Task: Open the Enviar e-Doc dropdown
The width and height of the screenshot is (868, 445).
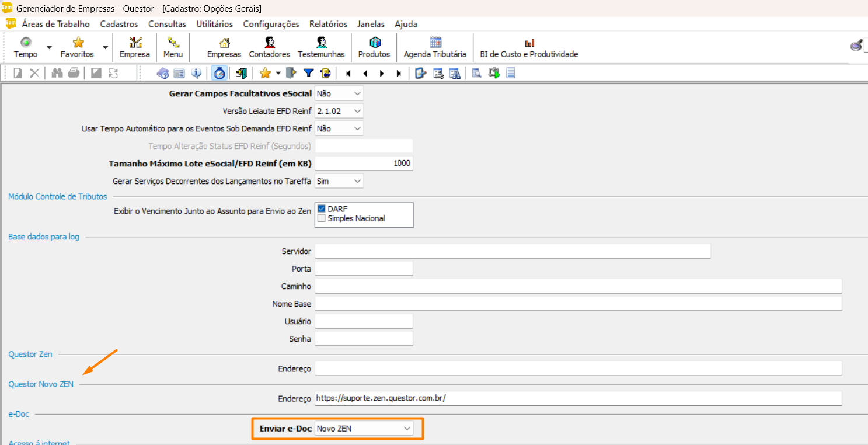Action: pyautogui.click(x=364, y=429)
